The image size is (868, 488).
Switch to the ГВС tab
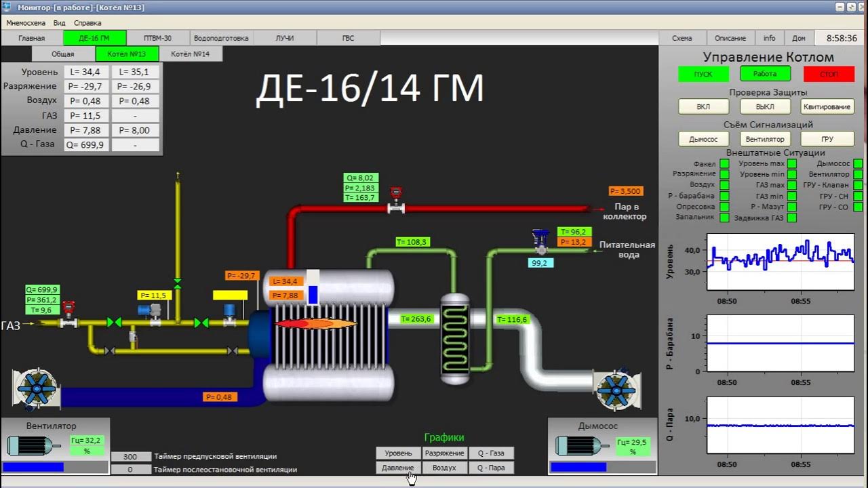tap(348, 38)
